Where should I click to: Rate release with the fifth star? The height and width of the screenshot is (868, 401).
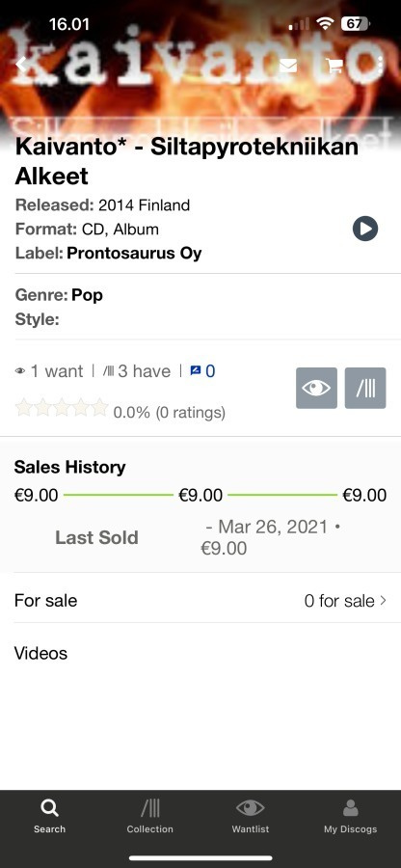coord(99,408)
